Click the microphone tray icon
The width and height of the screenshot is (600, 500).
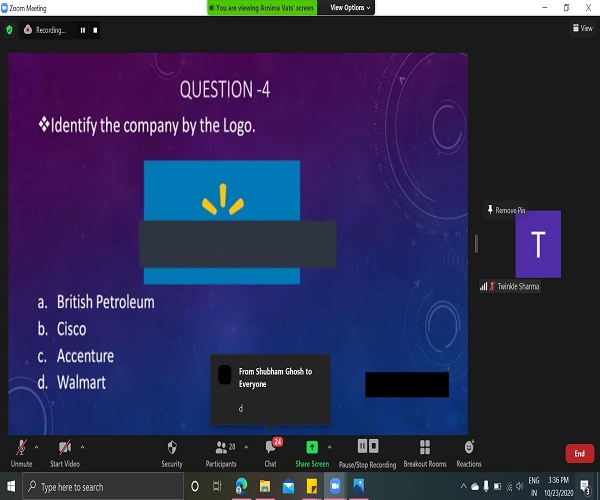tap(486, 486)
